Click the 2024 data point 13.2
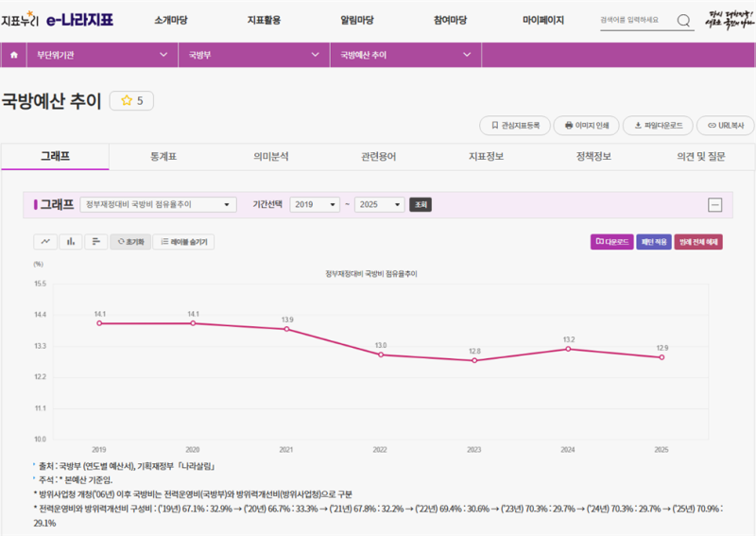The height and width of the screenshot is (536, 756). click(568, 349)
